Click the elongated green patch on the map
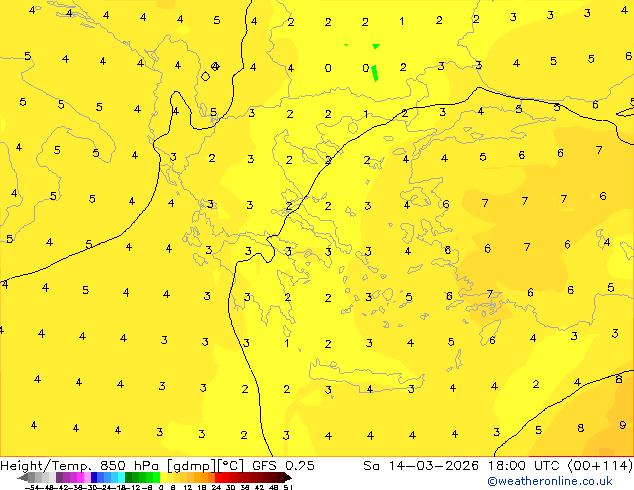Image resolution: width=634 pixels, height=490 pixels. click(374, 73)
